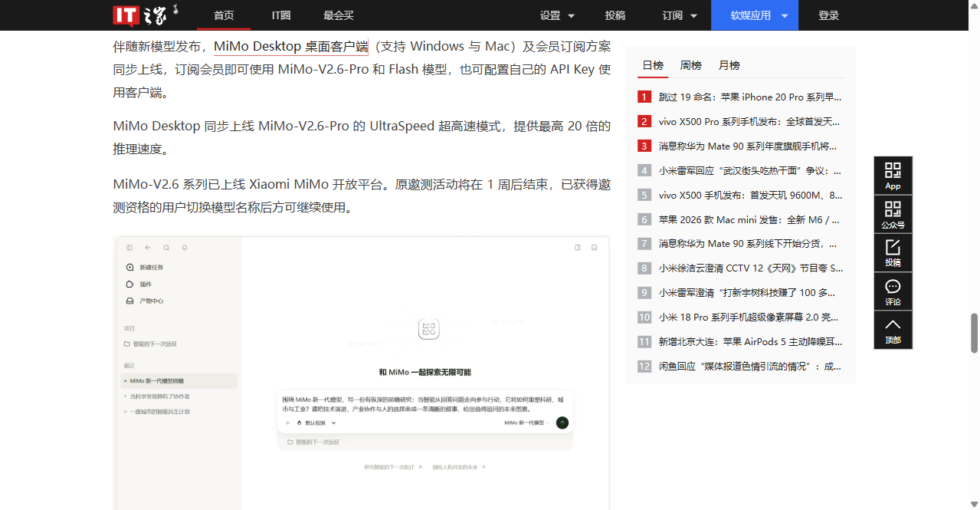
Task: Open the App QR code icon
Action: pos(893,176)
